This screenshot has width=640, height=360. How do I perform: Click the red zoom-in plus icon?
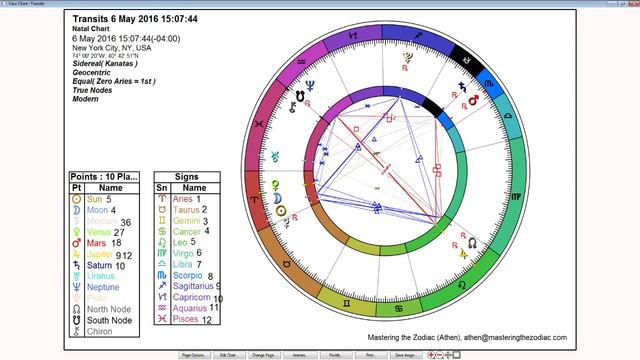431,355
